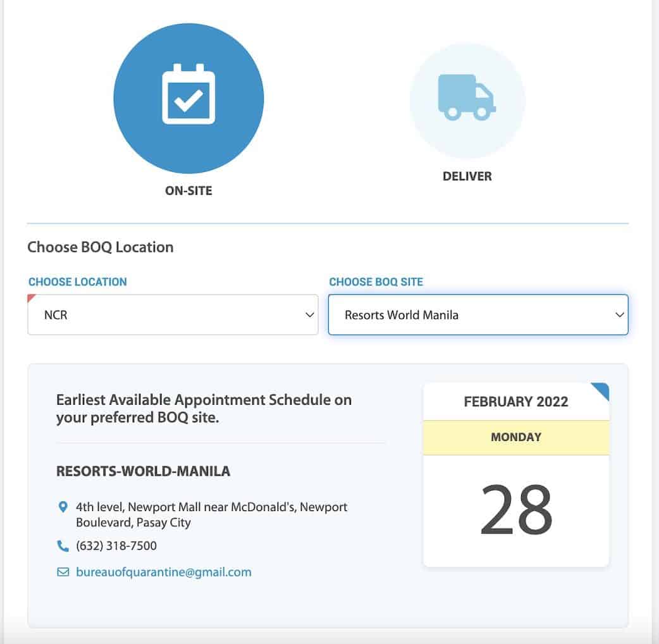659x644 pixels.
Task: Switch to the ON-SITE option label
Action: (x=188, y=190)
